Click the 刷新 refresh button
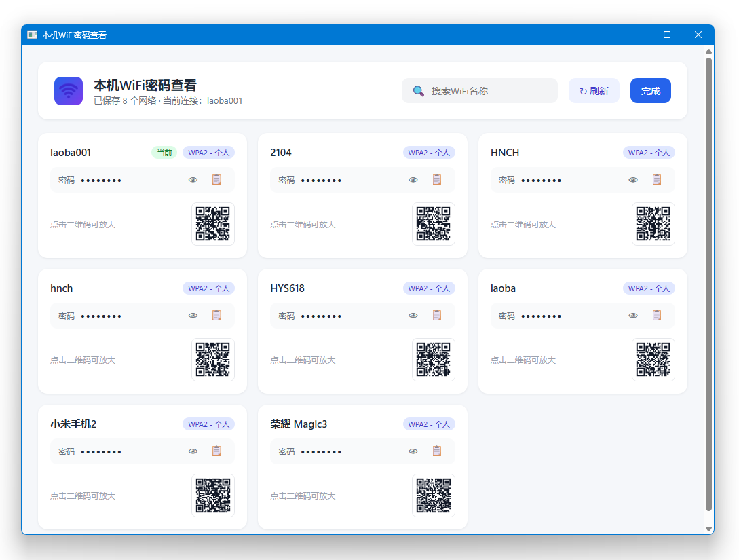739x560 pixels. tap(594, 90)
